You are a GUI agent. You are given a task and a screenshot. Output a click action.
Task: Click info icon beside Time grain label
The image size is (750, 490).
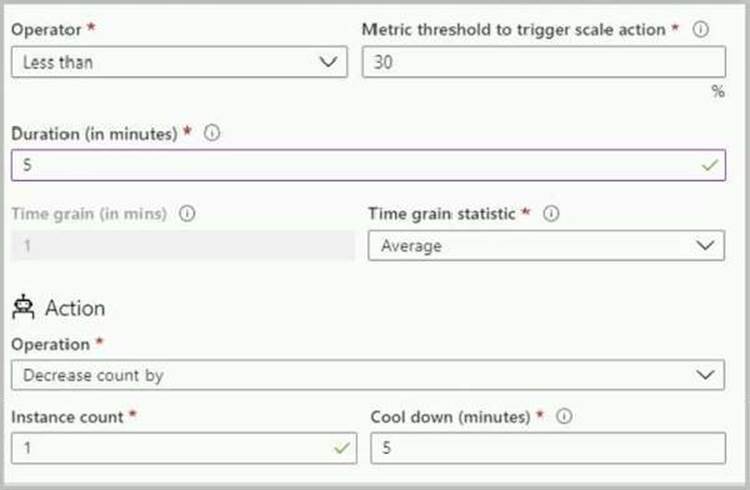point(188,213)
